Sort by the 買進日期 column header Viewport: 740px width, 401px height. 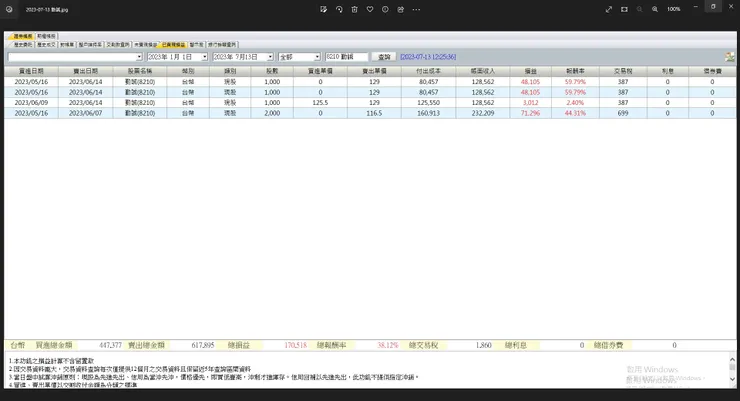click(31, 71)
